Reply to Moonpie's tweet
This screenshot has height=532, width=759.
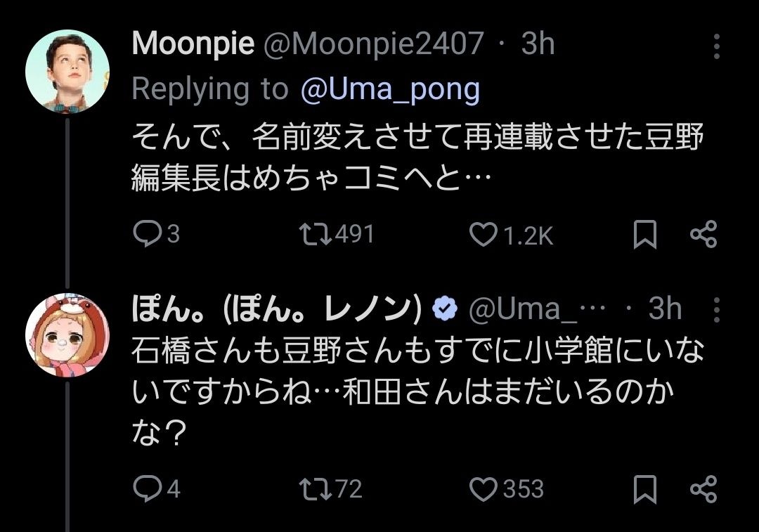tap(146, 235)
